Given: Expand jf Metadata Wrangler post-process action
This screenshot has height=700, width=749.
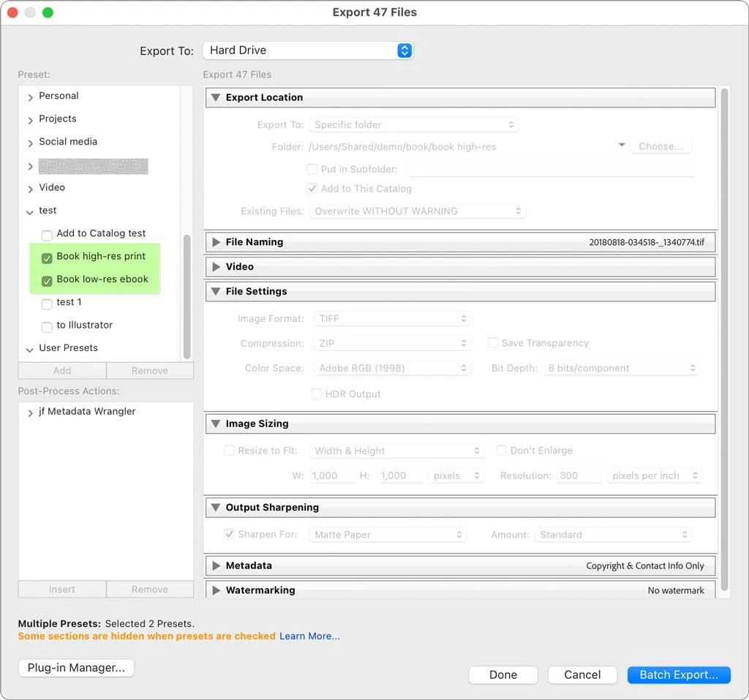Looking at the screenshot, I should point(30,413).
